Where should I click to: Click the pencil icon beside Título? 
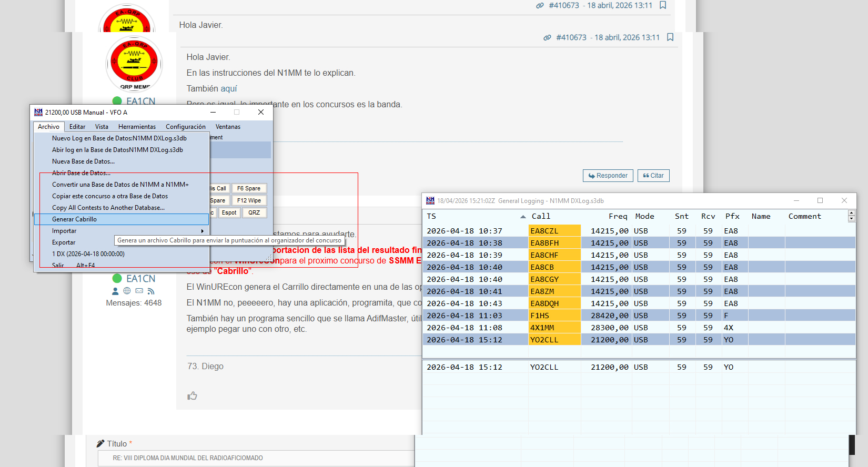click(x=100, y=444)
